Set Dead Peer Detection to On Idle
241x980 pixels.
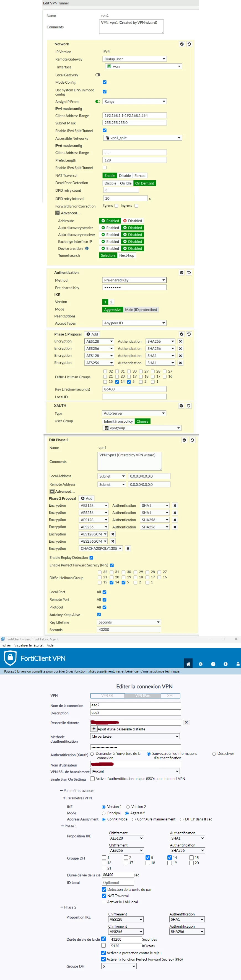pyautogui.click(x=125, y=183)
